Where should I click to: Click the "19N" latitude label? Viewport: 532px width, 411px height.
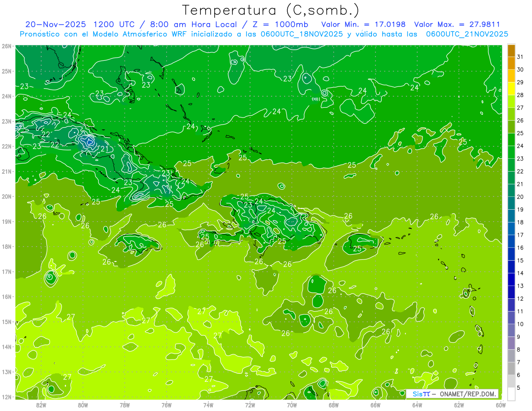click(7, 222)
